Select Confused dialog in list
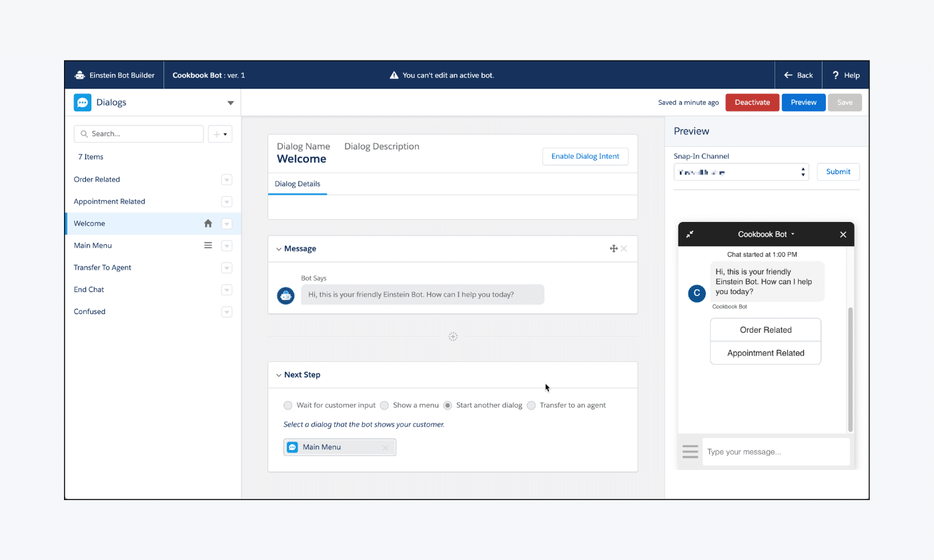Viewport: 934px width, 560px height. [89, 311]
